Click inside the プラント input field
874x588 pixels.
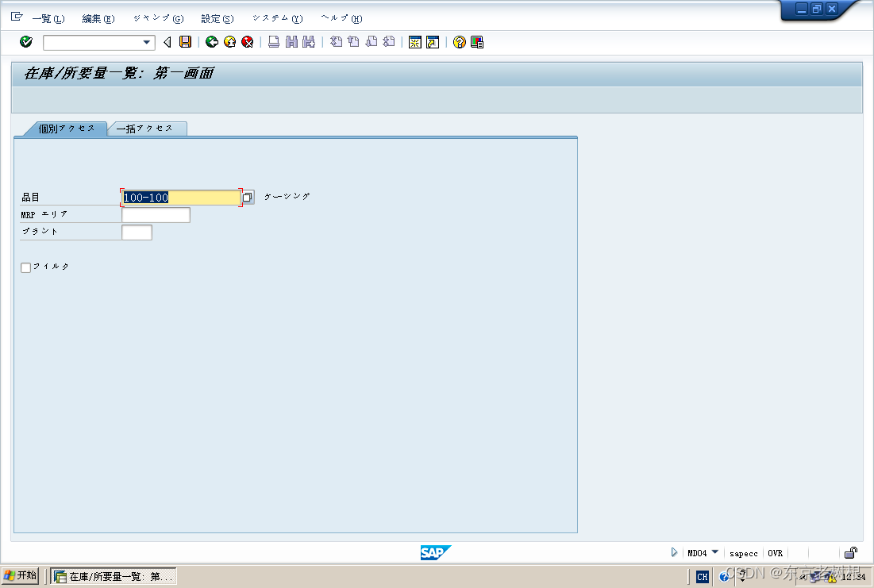[135, 232]
